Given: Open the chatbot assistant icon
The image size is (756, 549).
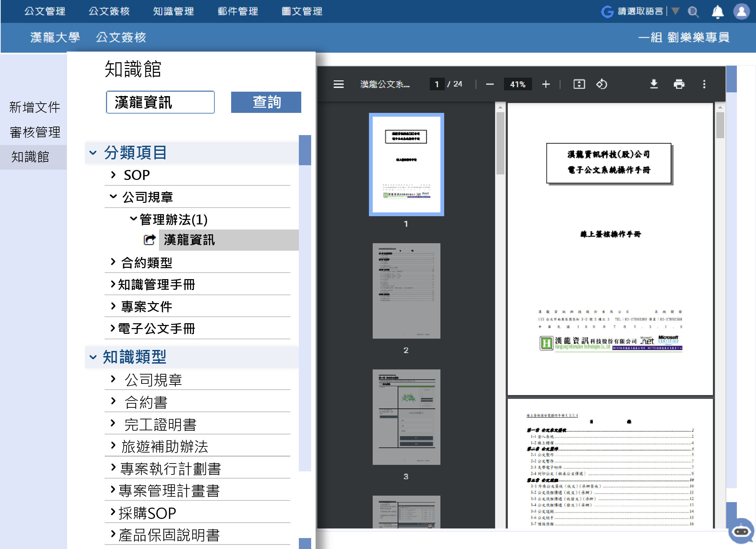Looking at the screenshot, I should [x=741, y=531].
